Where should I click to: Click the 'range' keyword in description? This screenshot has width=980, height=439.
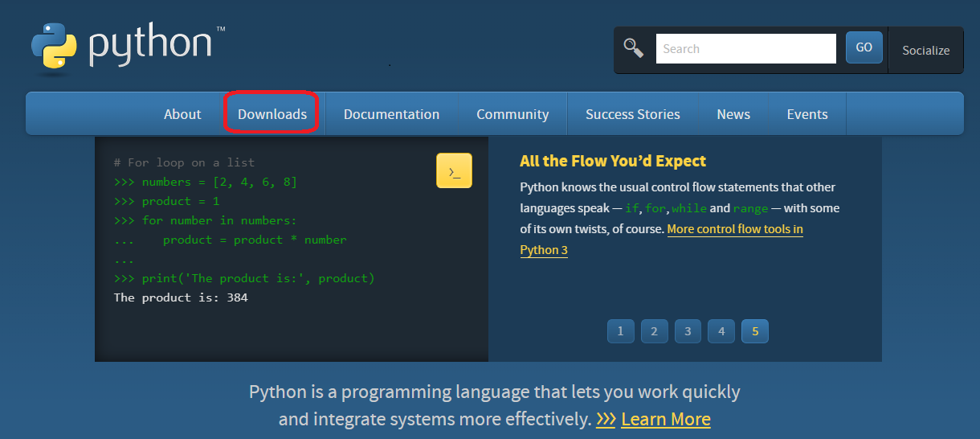pyautogui.click(x=750, y=208)
